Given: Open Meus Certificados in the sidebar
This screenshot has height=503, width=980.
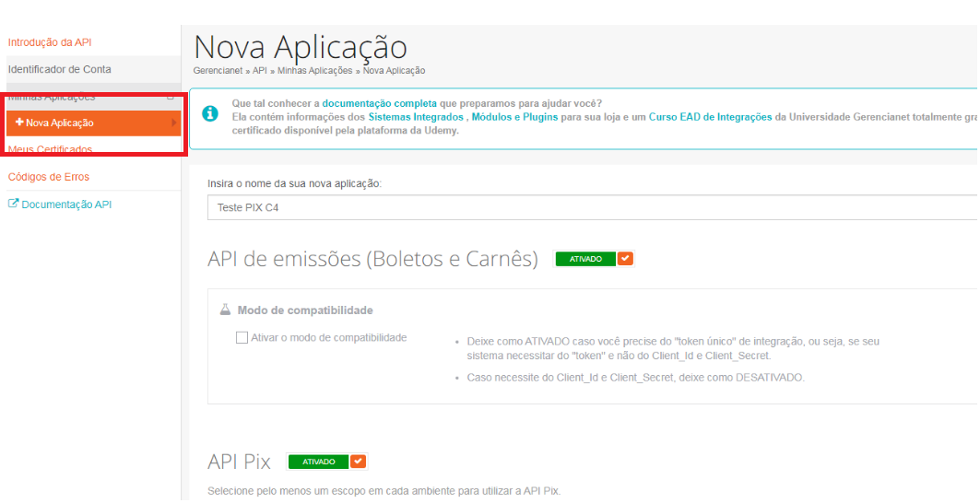Looking at the screenshot, I should click(50, 149).
